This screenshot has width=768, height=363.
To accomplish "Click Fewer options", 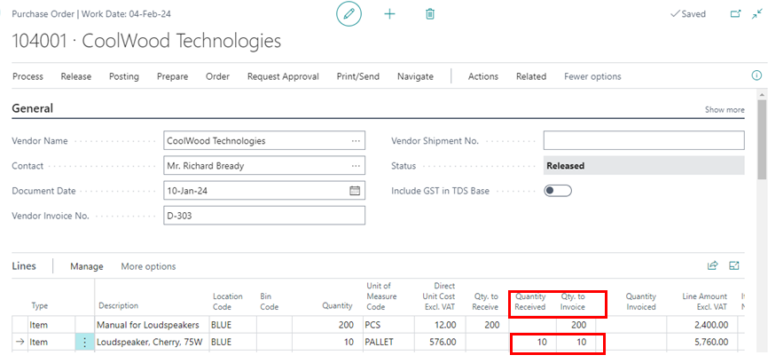I will coord(593,76).
